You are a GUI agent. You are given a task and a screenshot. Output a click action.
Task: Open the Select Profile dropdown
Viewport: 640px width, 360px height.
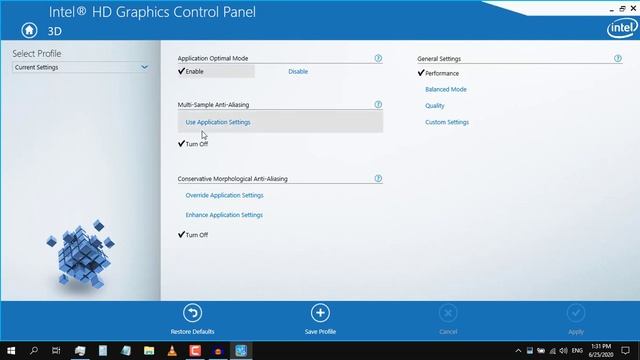coord(80,67)
